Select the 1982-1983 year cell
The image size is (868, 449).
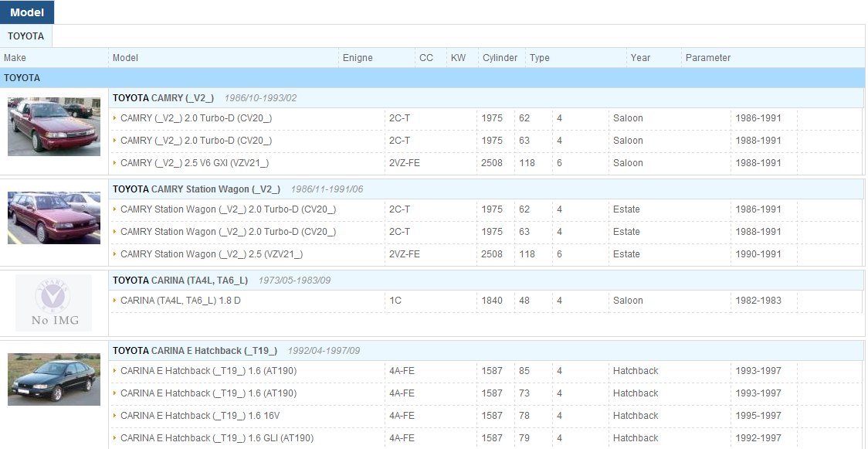pyautogui.click(x=758, y=301)
